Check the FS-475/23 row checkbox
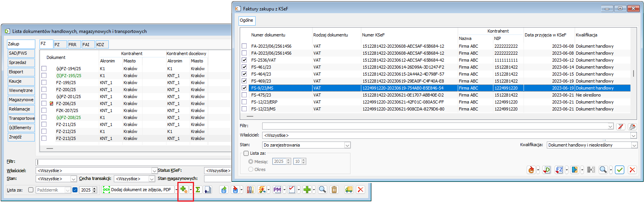The width and height of the screenshot is (644, 202). (x=244, y=95)
